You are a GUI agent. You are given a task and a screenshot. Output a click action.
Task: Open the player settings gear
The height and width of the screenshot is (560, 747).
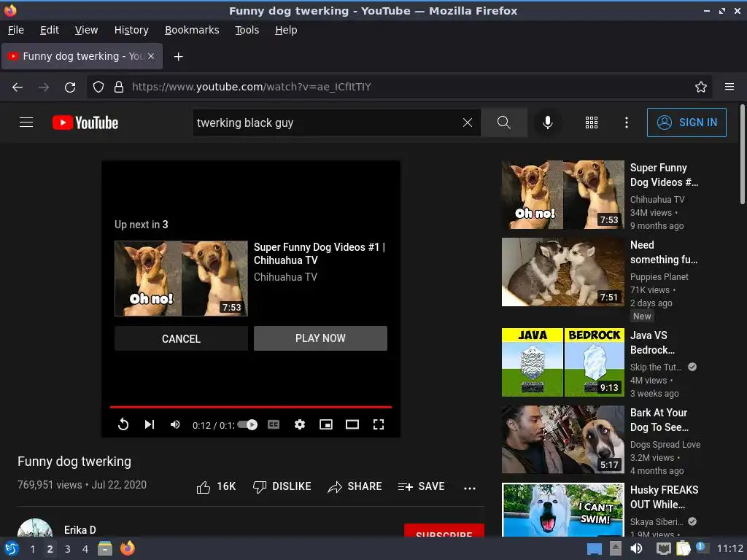pyautogui.click(x=300, y=424)
